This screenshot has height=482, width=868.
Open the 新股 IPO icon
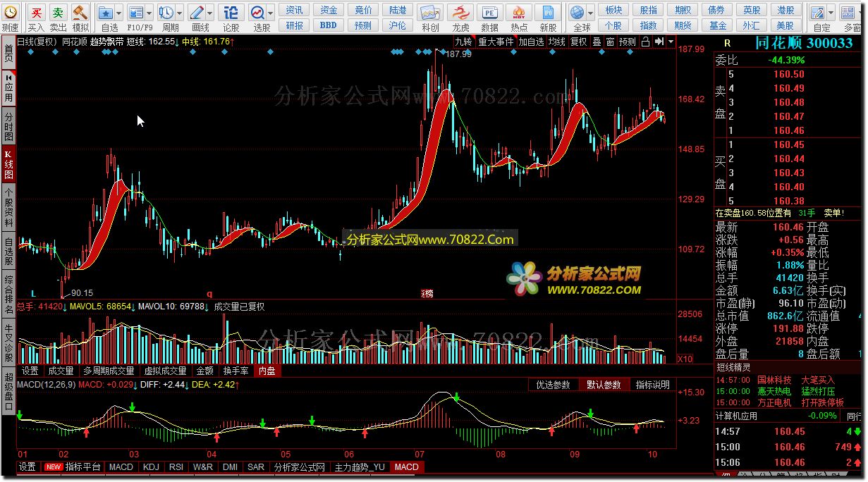click(x=548, y=12)
